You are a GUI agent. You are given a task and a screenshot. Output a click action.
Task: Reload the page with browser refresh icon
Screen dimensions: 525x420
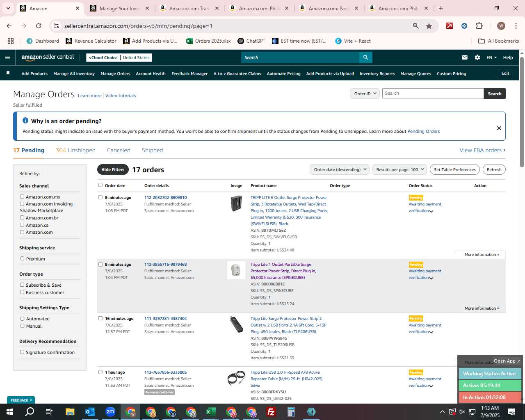(x=39, y=26)
